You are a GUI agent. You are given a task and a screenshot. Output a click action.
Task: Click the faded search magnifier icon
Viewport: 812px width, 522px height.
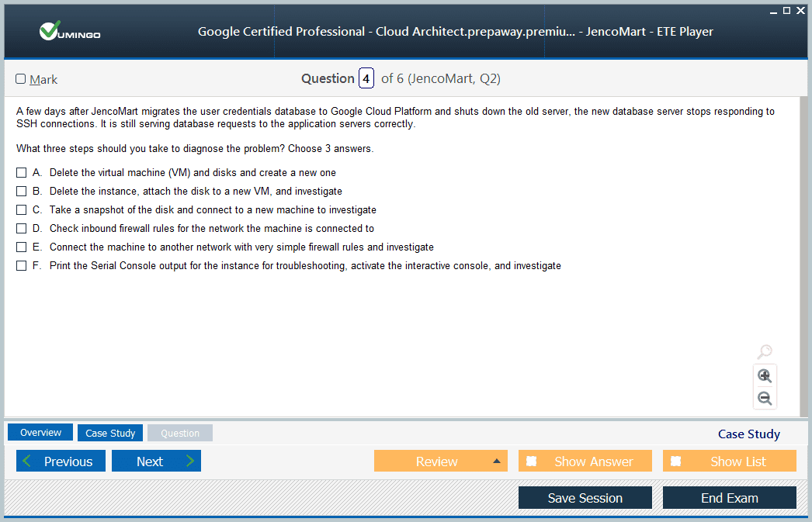(x=765, y=352)
